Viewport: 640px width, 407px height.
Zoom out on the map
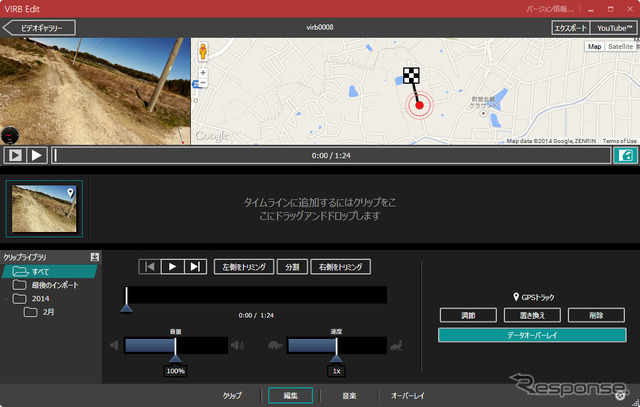pos(203,83)
